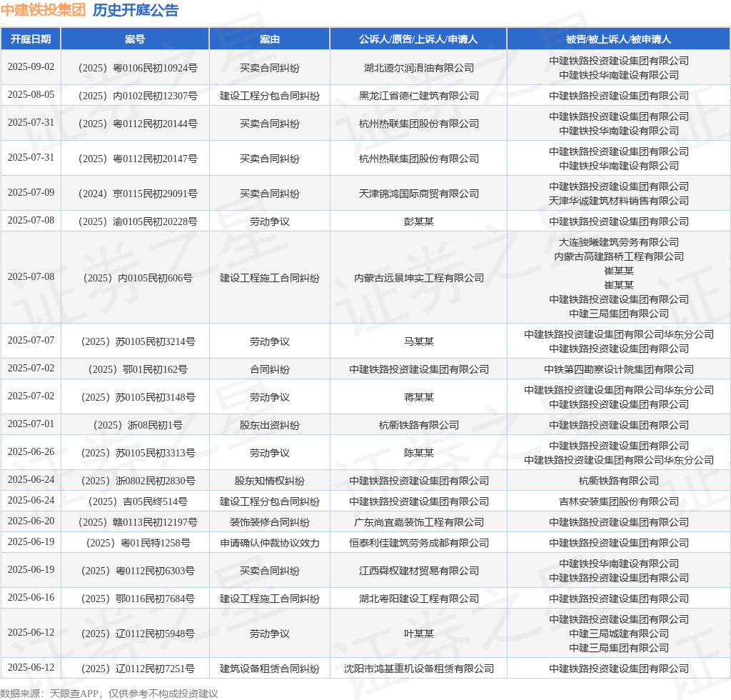Click defendant 吉林安装集团股份有限公司
The width and height of the screenshot is (731, 700).
(x=619, y=501)
